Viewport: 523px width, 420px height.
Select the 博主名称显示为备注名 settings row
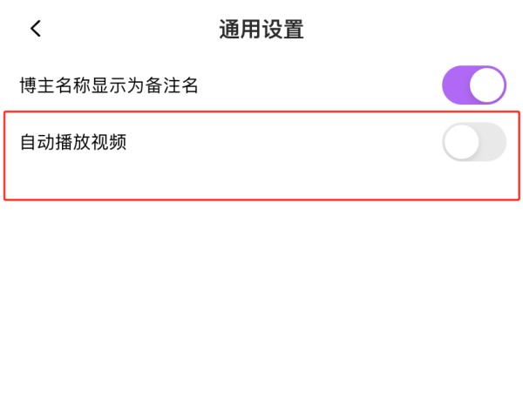tap(261, 85)
